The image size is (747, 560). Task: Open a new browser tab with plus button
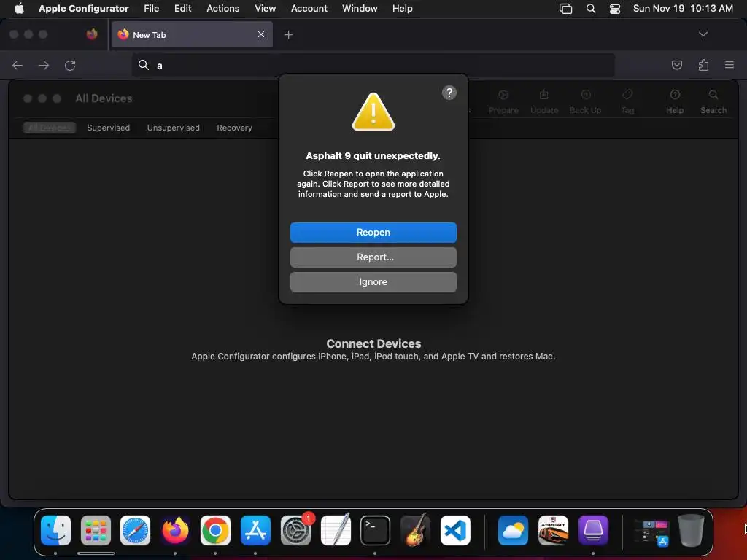288,34
